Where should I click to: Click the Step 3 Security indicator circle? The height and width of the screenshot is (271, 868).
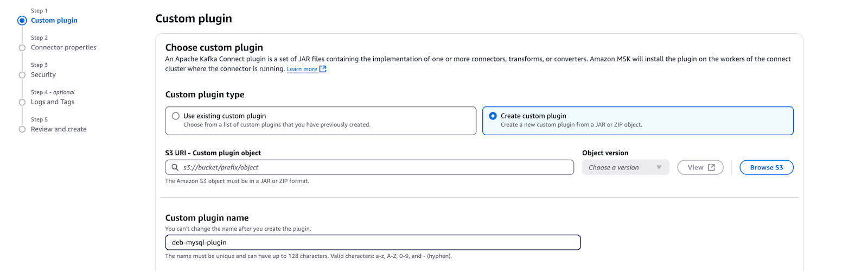[22, 75]
